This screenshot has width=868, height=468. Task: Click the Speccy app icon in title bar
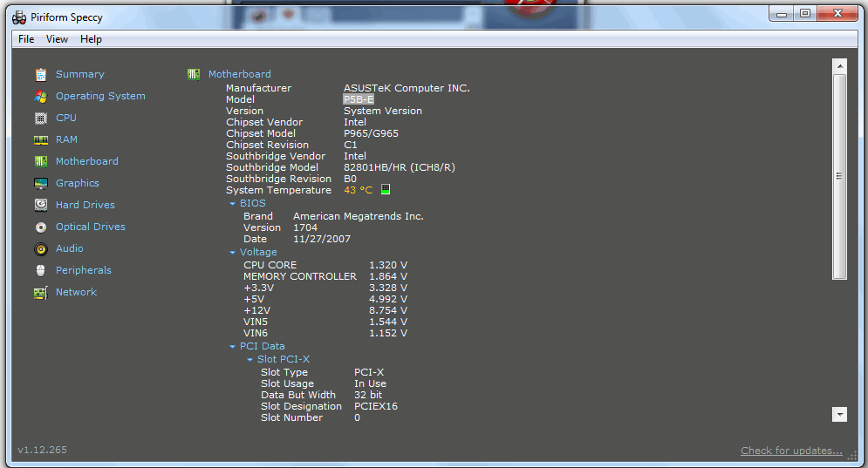(x=19, y=17)
